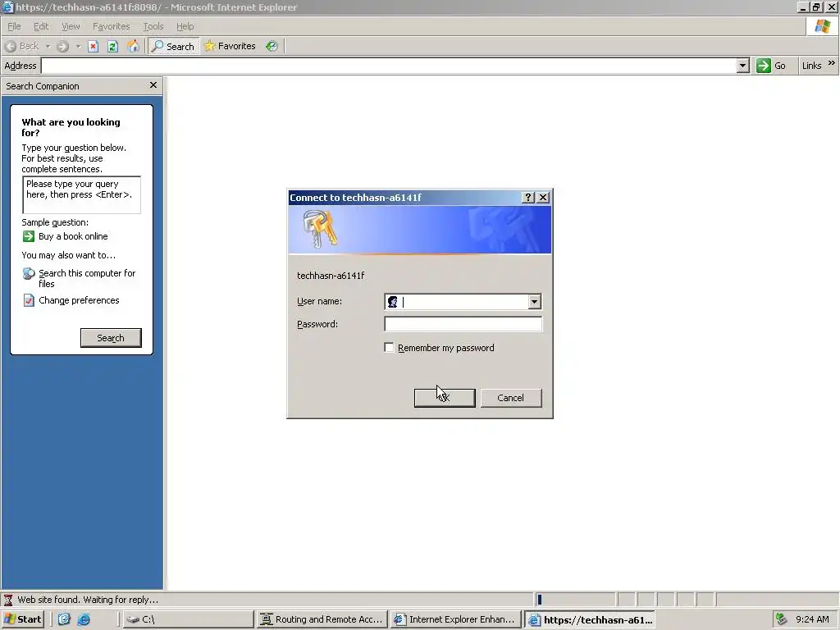Click the Home page icon
Image resolution: width=840 pixels, height=630 pixels.
(133, 46)
